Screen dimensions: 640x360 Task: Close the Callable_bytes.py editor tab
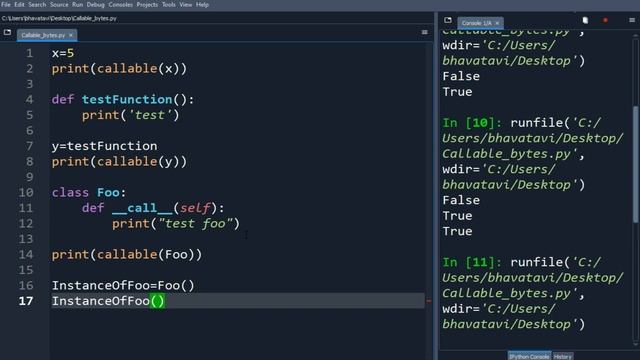(x=71, y=36)
